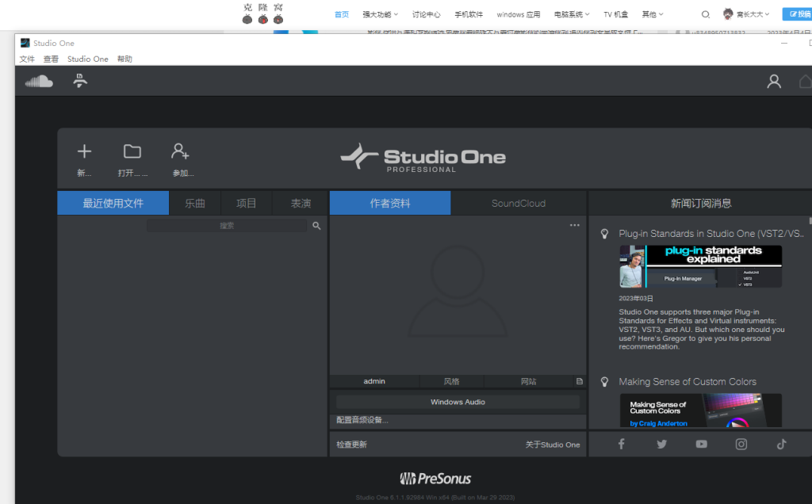Screen dimensions: 812x504
Task: Click the Notion export icon in toolbar
Action: point(80,81)
